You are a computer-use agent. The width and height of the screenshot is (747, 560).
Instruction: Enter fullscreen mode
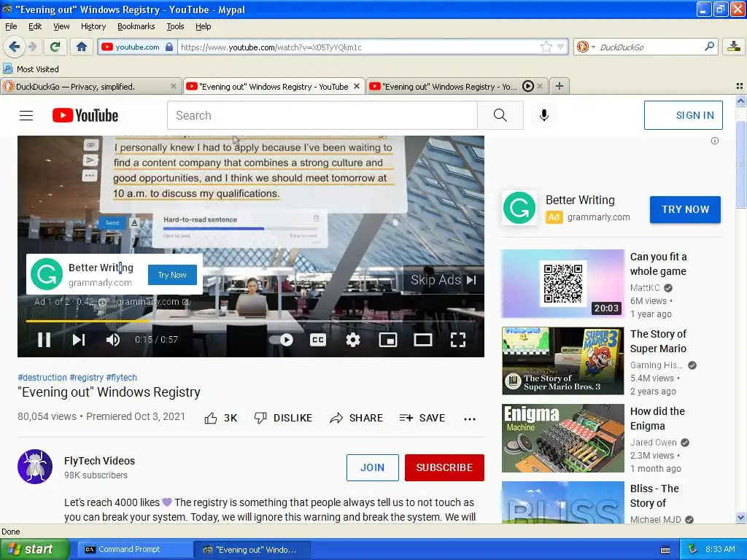pyautogui.click(x=458, y=340)
